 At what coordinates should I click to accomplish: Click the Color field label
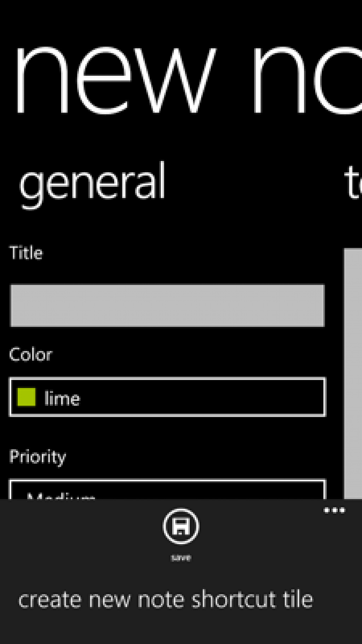(31, 355)
